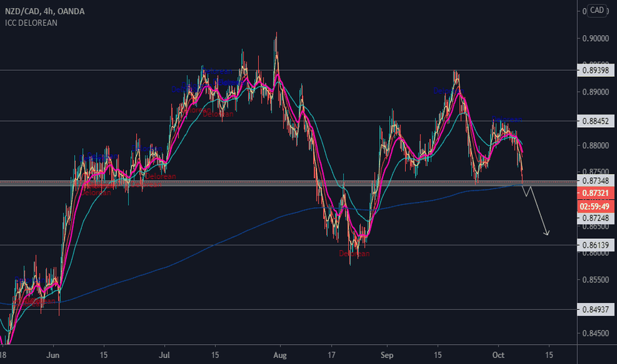The width and height of the screenshot is (617, 364).
Task: Click the 0.88452 price level label
Action: [x=595, y=121]
